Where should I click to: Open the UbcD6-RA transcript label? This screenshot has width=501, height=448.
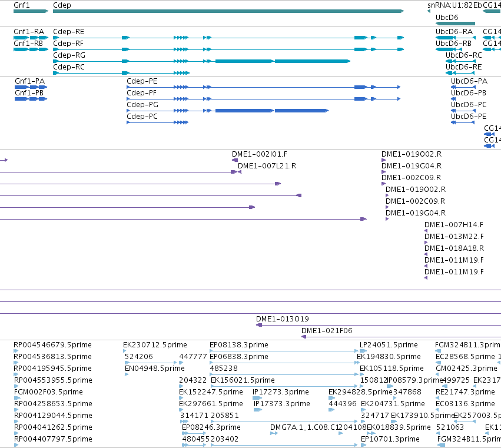coord(454,32)
